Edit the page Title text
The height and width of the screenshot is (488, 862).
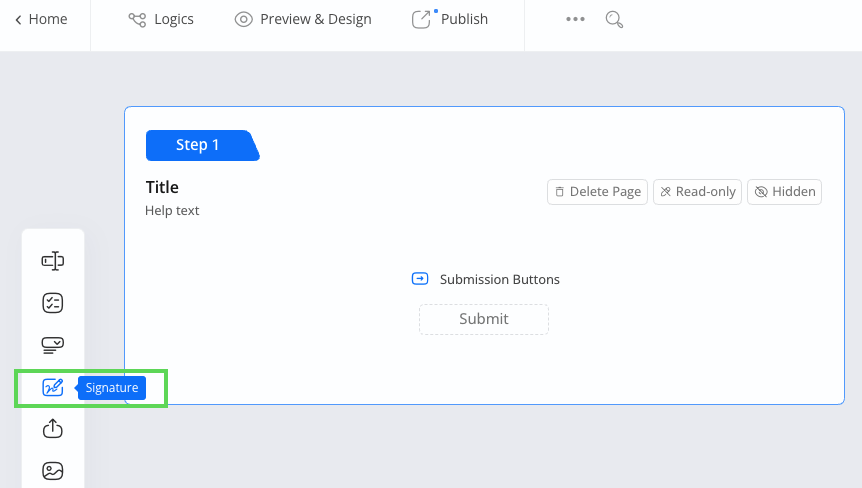162,187
